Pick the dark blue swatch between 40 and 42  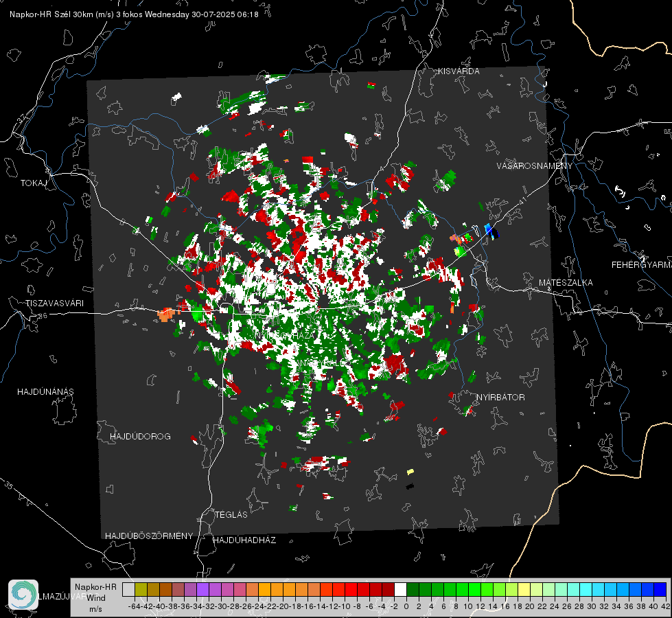click(x=660, y=589)
